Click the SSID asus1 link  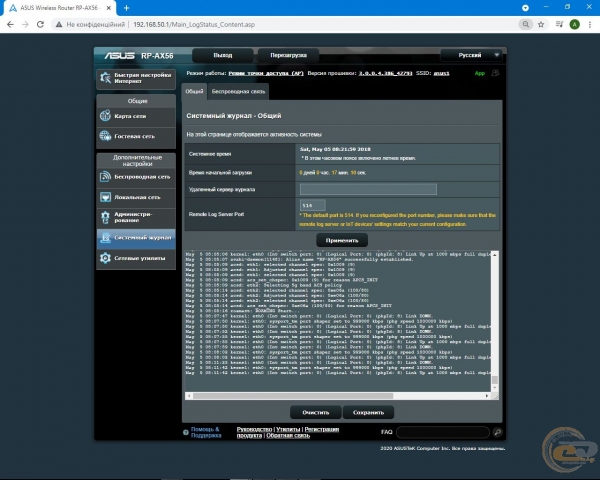(441, 73)
